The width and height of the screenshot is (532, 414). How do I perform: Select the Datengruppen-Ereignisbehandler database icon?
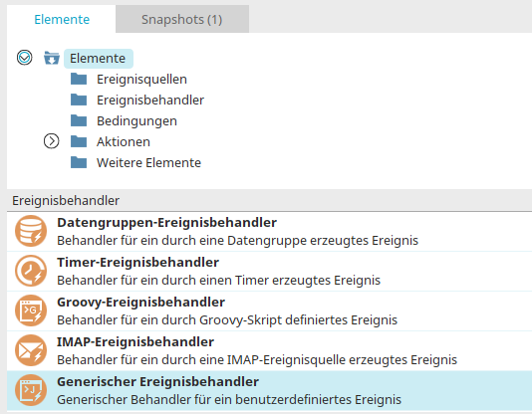pos(31,231)
